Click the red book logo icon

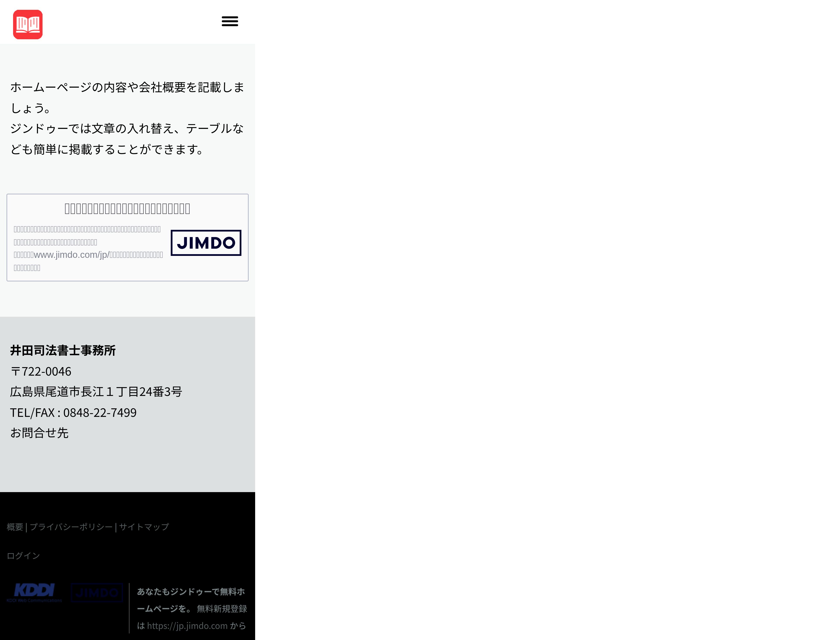[28, 24]
